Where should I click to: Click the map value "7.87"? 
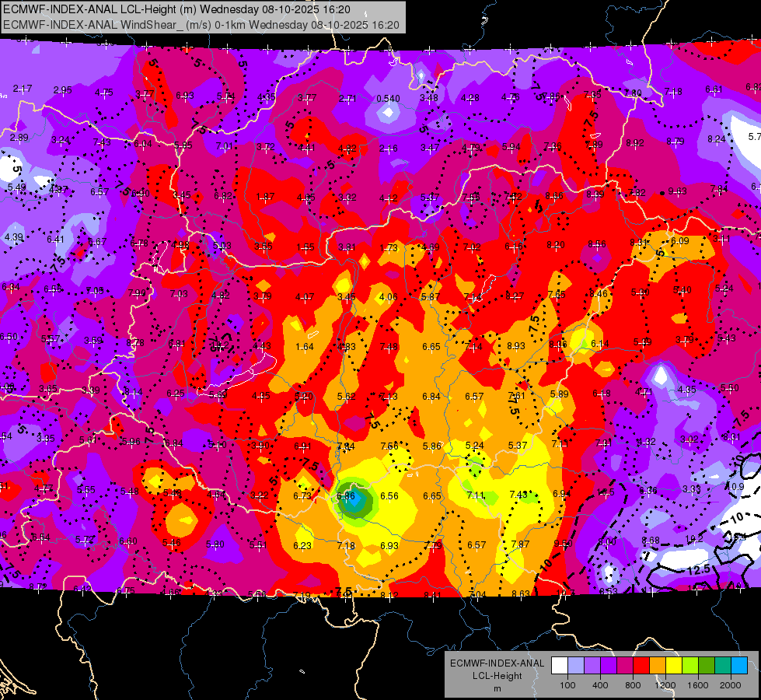520,544
